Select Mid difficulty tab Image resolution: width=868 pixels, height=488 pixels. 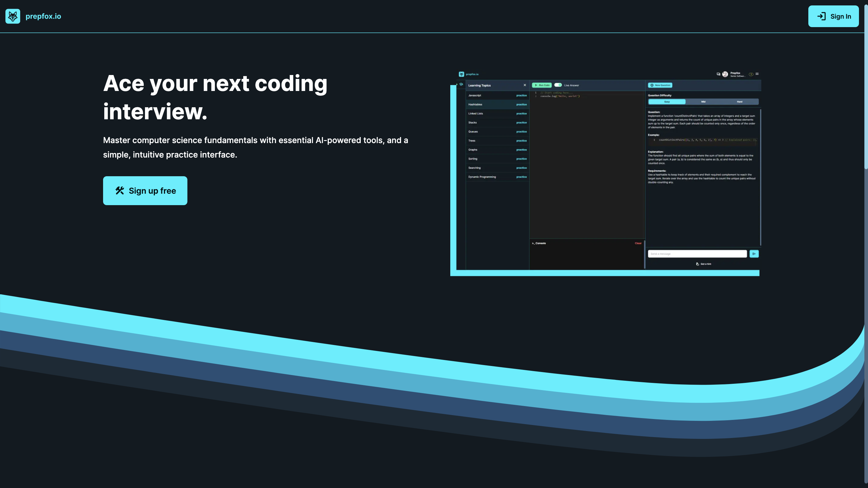[703, 102]
